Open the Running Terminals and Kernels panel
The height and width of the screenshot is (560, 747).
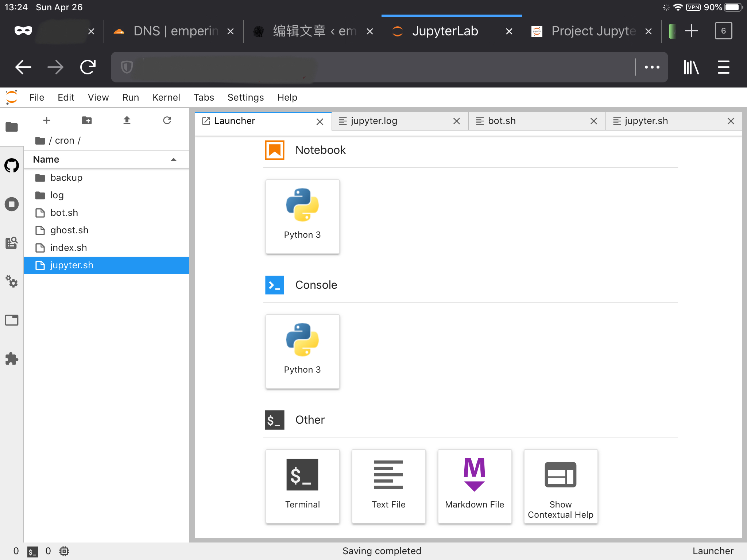tap(12, 204)
